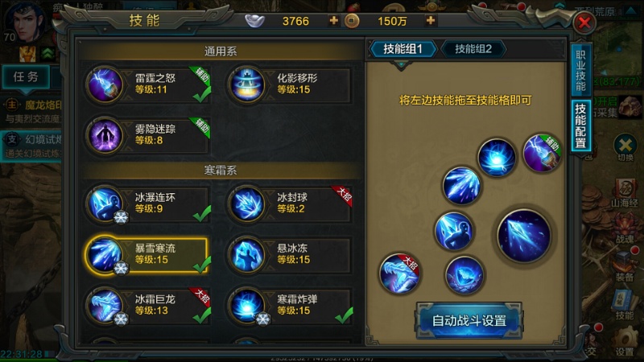Viewport: 644px width, 362px height.
Task: Toggle the green checkmark on 暴雪寒流
Action: coord(202,265)
